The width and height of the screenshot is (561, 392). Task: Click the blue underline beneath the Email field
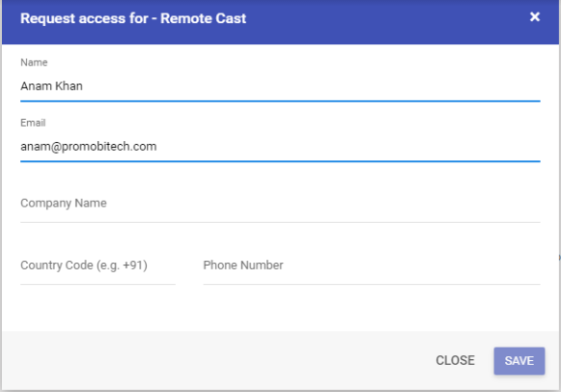(x=280, y=161)
